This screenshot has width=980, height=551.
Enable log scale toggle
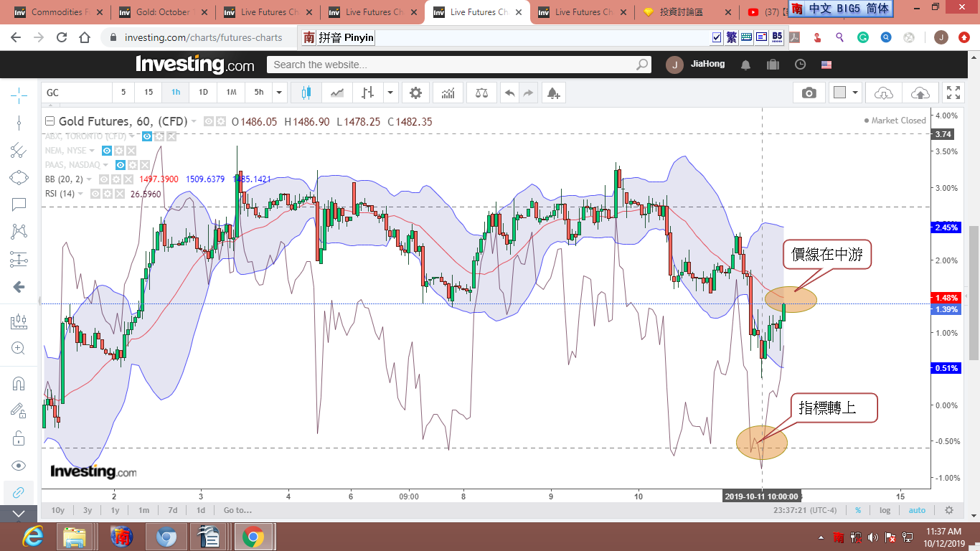coord(885,510)
